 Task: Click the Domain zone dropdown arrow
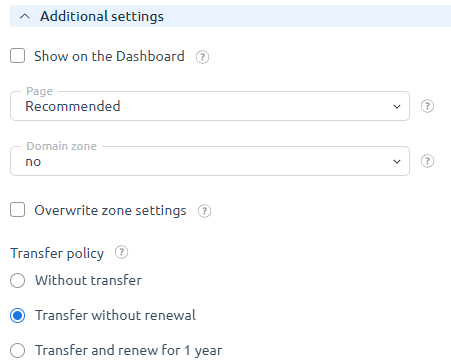(x=397, y=162)
